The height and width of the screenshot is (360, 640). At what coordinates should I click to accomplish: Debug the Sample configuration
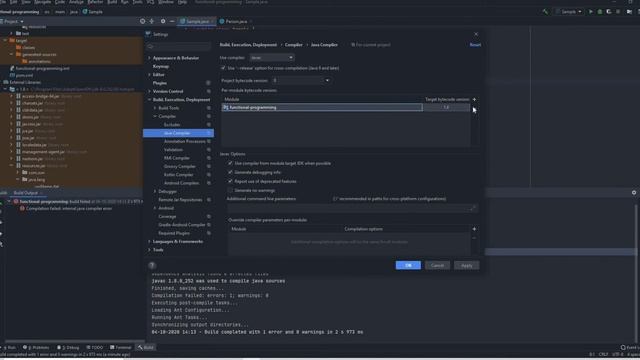click(600, 12)
